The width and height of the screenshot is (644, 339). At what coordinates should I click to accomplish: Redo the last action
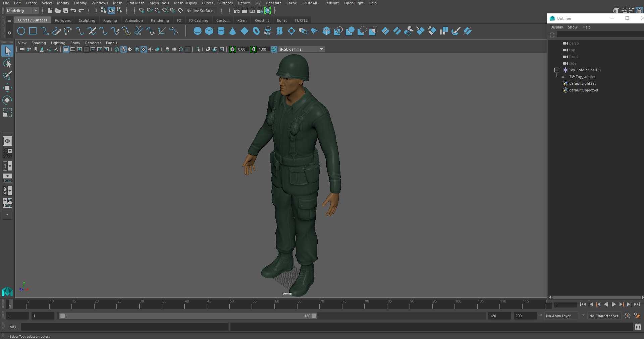coord(81,11)
